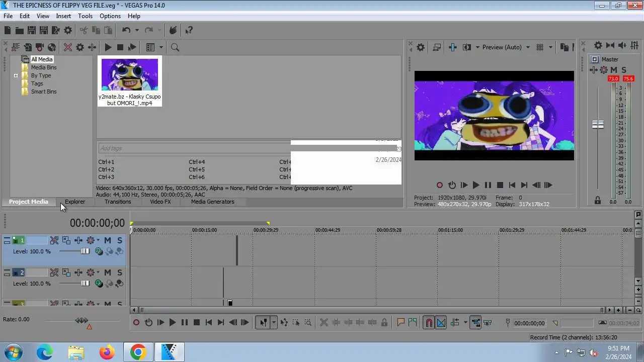Adjust the Master volume fader
The height and width of the screenshot is (362, 644).
598,124
